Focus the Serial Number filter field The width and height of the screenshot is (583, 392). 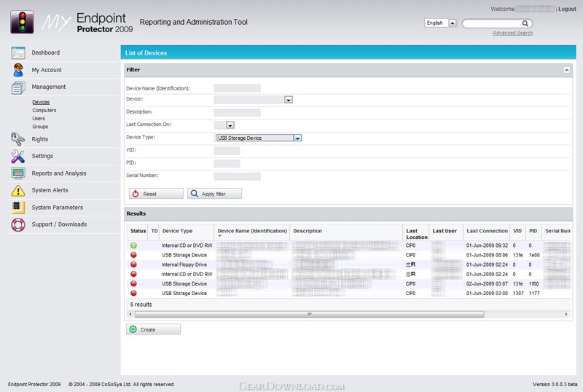tap(238, 176)
